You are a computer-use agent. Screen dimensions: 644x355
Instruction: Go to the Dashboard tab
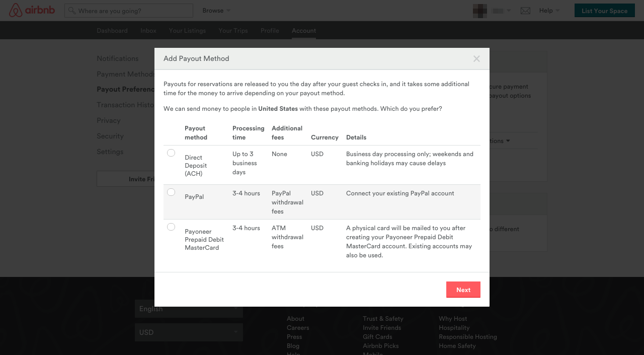112,31
